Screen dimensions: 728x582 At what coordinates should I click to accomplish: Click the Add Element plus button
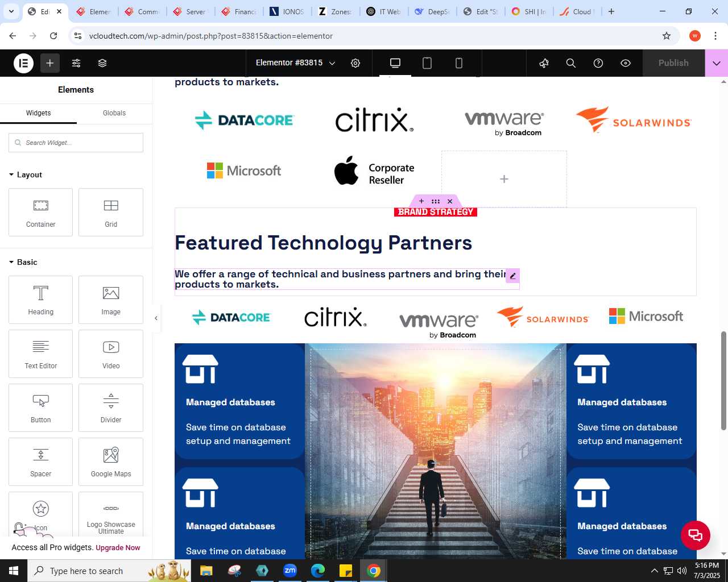pyautogui.click(x=50, y=63)
